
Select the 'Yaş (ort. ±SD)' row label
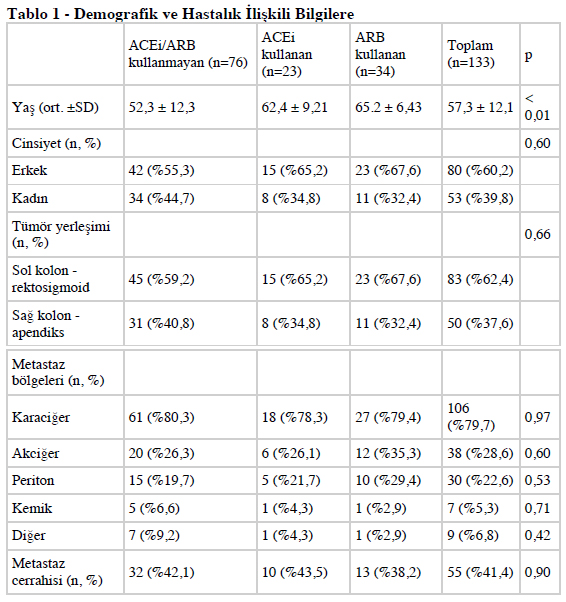click(55, 107)
